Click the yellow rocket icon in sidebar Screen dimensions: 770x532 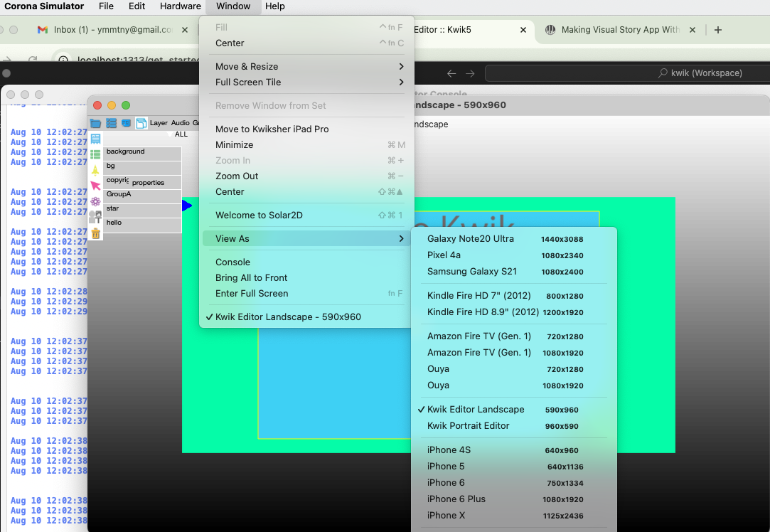96,170
